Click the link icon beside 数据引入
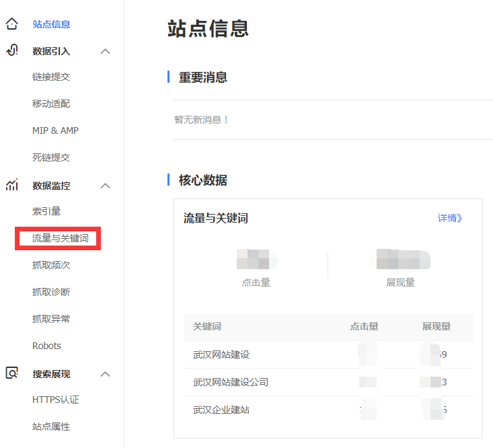Screen dimensions: 493x448 (x=11, y=51)
